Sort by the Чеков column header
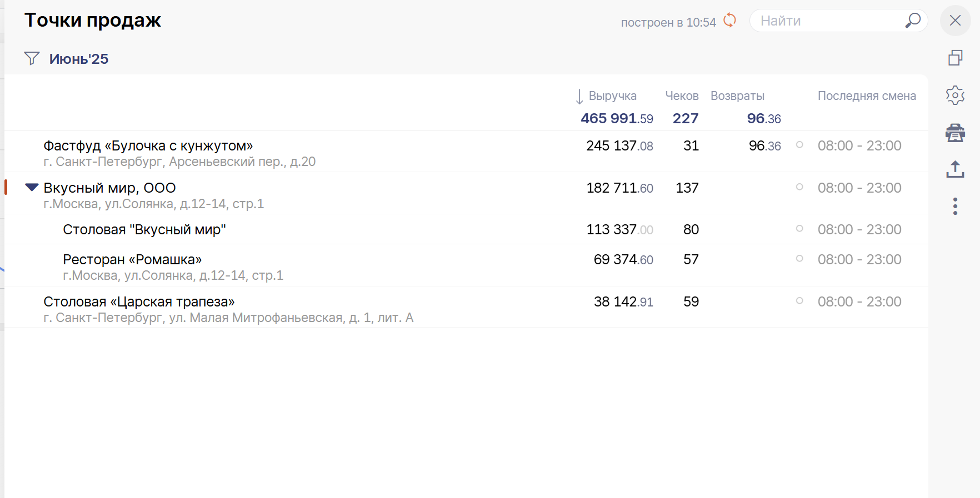Image resolution: width=980 pixels, height=498 pixels. pyautogui.click(x=682, y=96)
